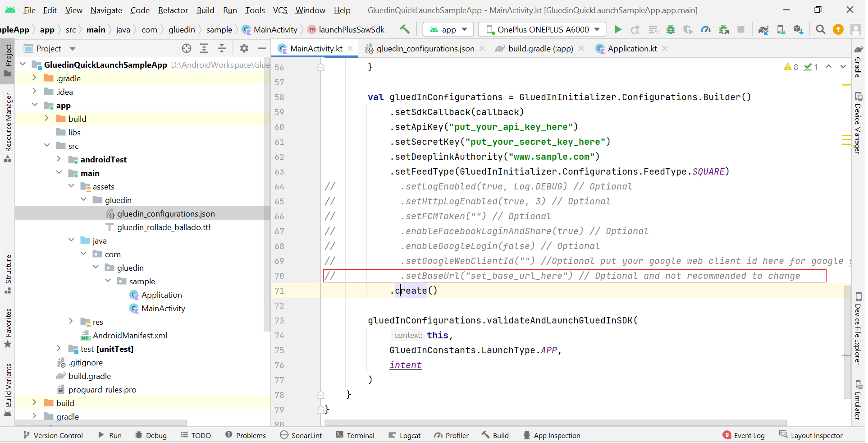Hide the Project panel with minus icon
Screen dimensions: 868x443
[x=261, y=48]
